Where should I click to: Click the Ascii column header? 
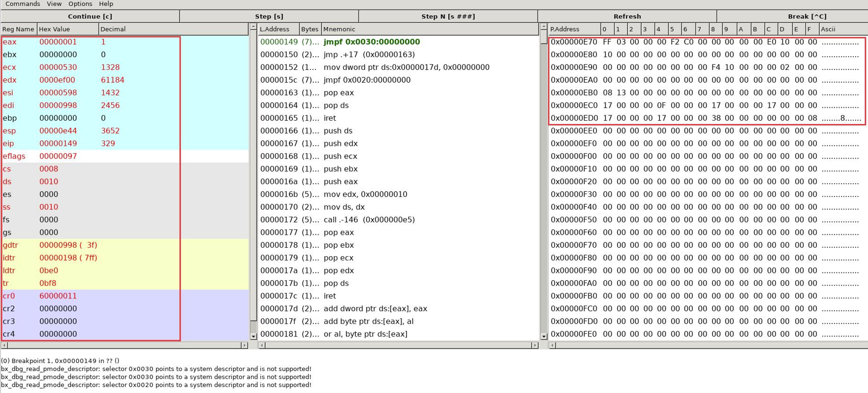coord(843,29)
